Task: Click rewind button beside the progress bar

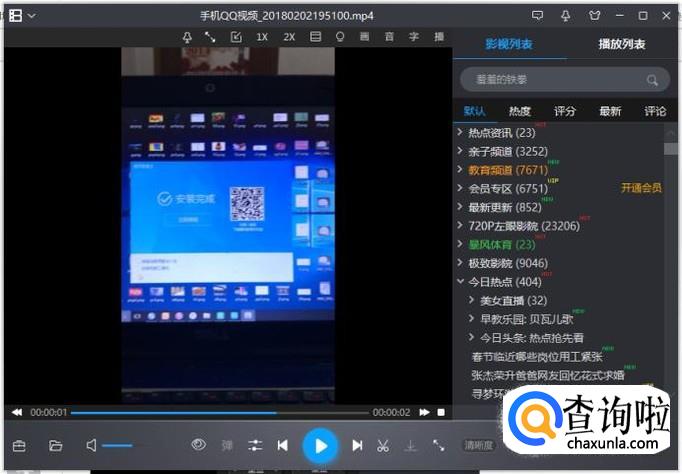Action: pyautogui.click(x=17, y=412)
